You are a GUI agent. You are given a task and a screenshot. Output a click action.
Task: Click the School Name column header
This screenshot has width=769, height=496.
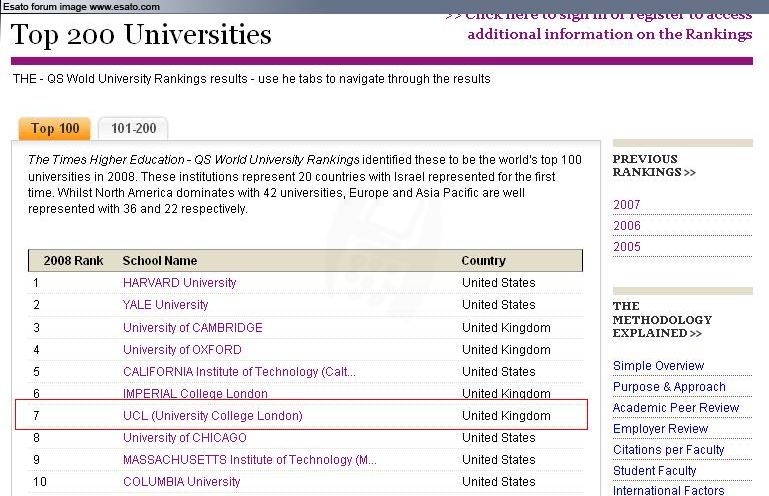pyautogui.click(x=160, y=261)
